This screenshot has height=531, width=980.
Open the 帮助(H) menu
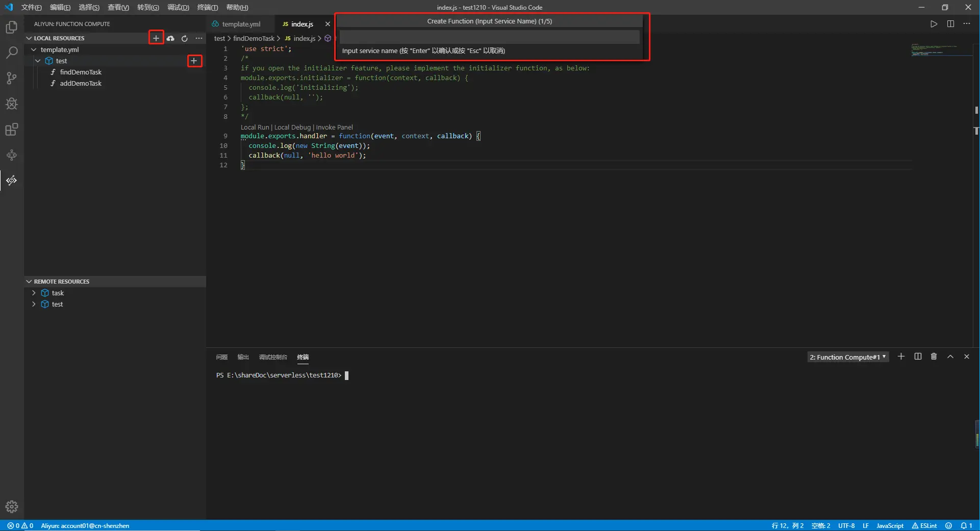pos(237,7)
